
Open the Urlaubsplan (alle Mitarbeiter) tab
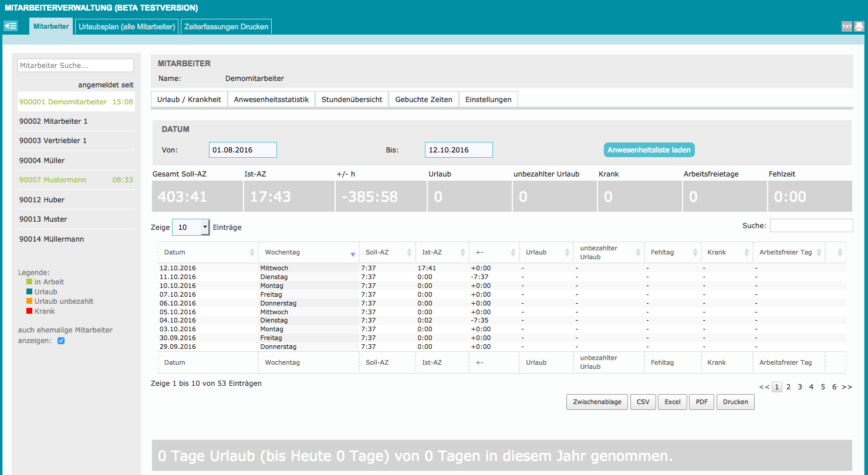point(127,26)
